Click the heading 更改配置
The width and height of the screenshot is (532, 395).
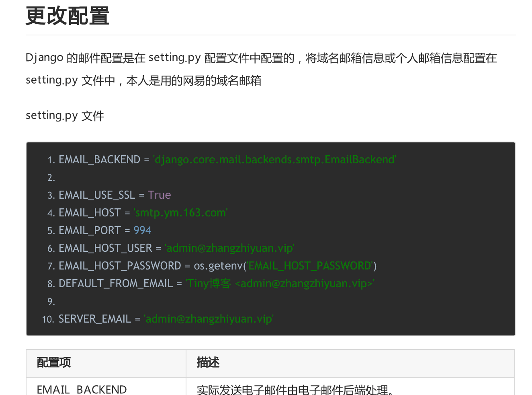[x=68, y=16]
